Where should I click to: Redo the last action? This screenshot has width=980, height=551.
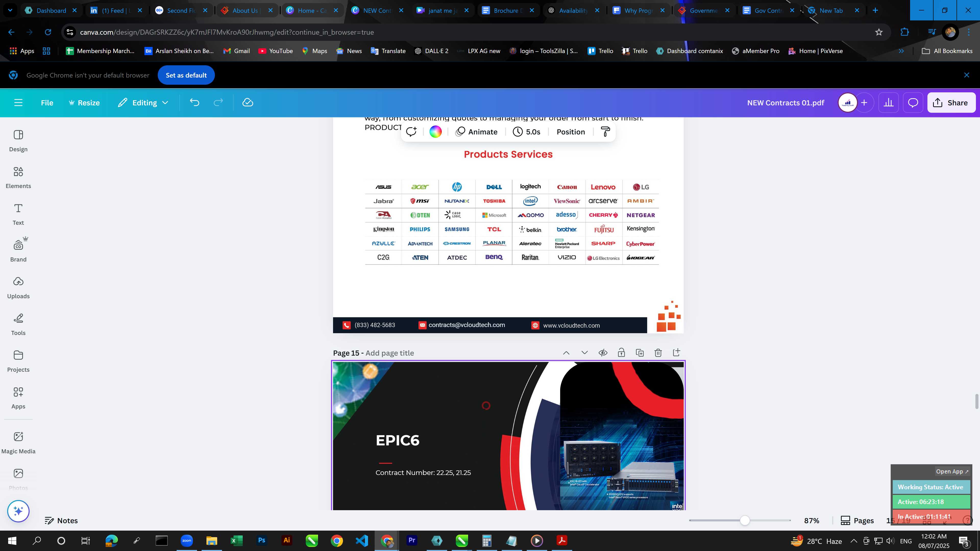coord(218,103)
